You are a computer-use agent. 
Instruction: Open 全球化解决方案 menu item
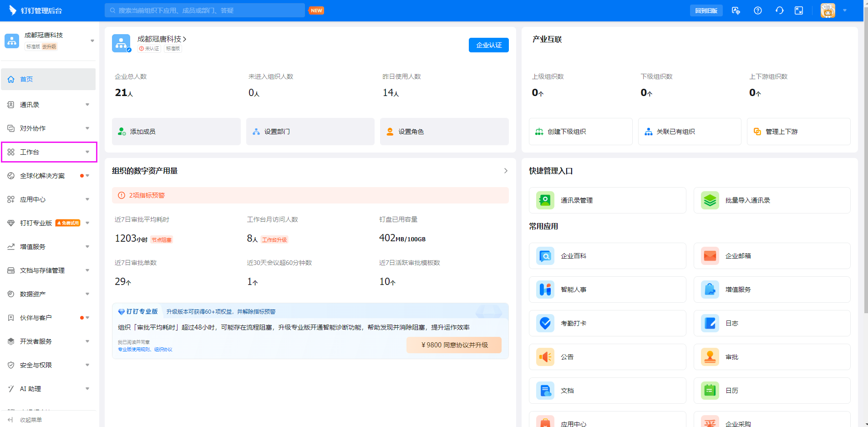[x=48, y=176]
